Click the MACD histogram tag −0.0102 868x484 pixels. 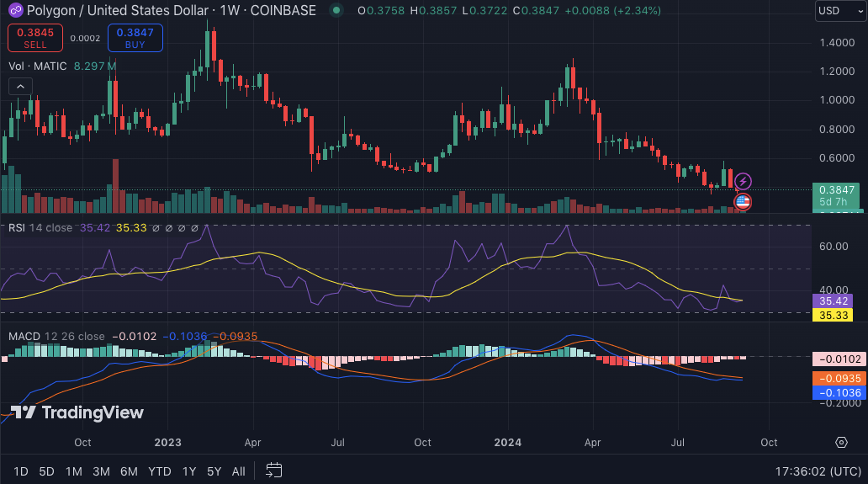click(x=839, y=359)
